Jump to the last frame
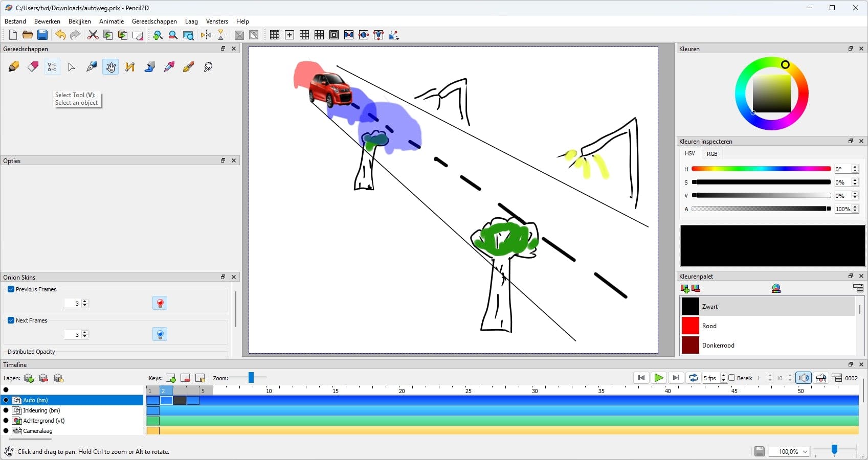This screenshot has height=460, width=868. click(676, 378)
